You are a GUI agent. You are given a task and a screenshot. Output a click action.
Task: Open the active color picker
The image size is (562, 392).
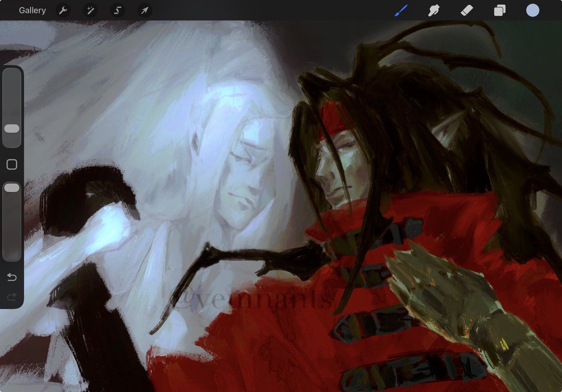point(532,10)
